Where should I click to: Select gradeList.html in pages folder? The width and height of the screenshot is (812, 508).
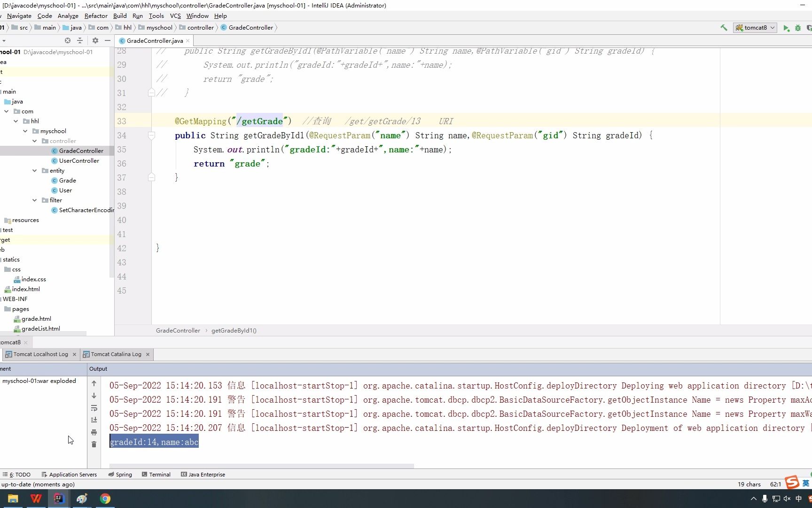point(37,329)
